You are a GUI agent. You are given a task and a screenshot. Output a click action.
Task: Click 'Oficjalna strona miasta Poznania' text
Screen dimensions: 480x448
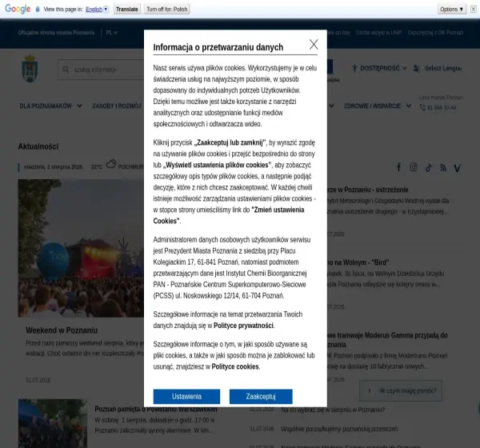[56, 33]
